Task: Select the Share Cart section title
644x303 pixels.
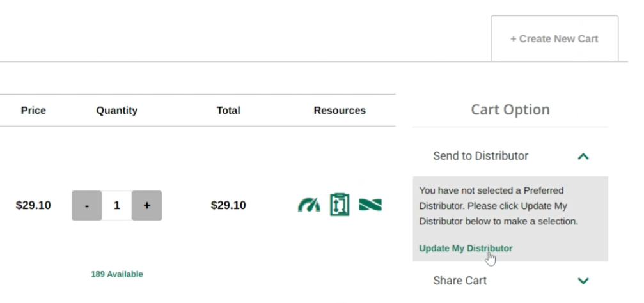Action: click(x=460, y=281)
